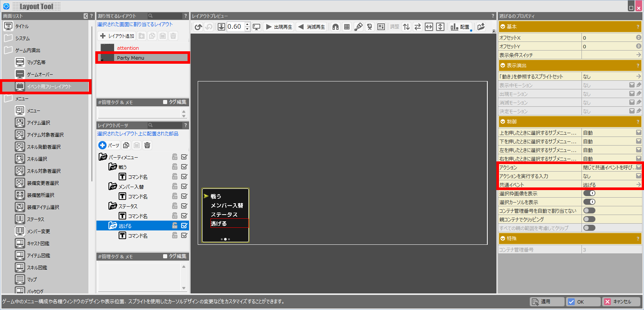Toggle 選択枠画像を表示 switch
Screen dimensions: 644x310
589,193
